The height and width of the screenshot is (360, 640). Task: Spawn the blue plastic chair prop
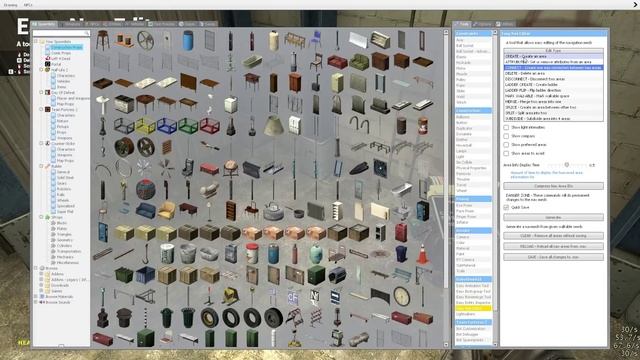(316, 40)
